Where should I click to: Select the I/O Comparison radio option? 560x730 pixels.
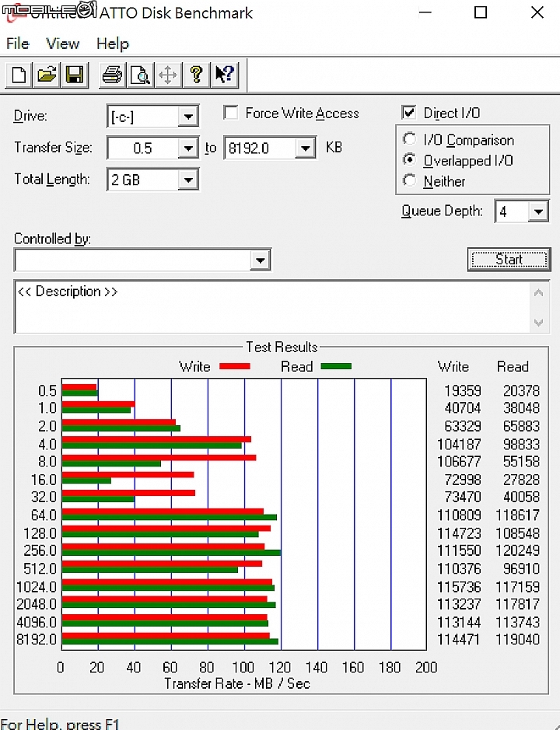409,139
